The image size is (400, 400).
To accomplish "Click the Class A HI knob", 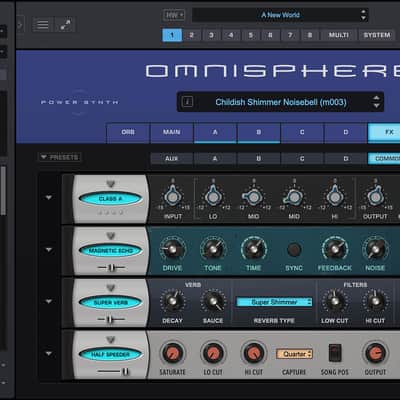I will (335, 197).
